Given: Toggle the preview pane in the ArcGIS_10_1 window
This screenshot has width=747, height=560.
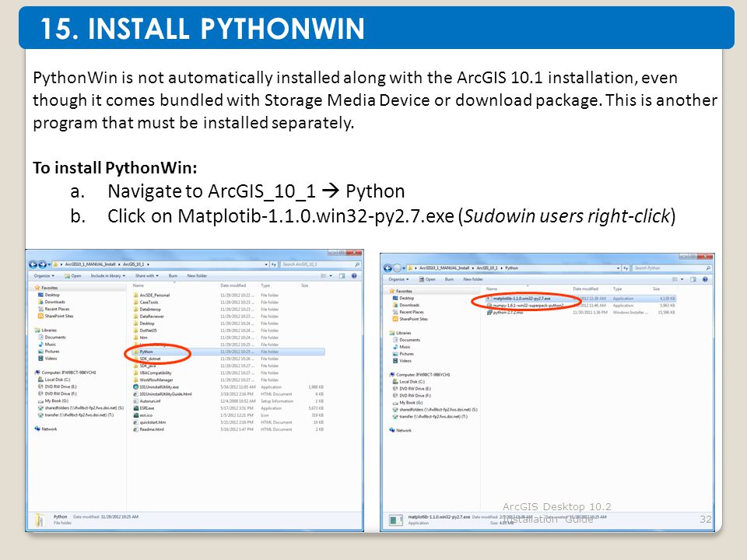Looking at the screenshot, I should pyautogui.click(x=342, y=275).
